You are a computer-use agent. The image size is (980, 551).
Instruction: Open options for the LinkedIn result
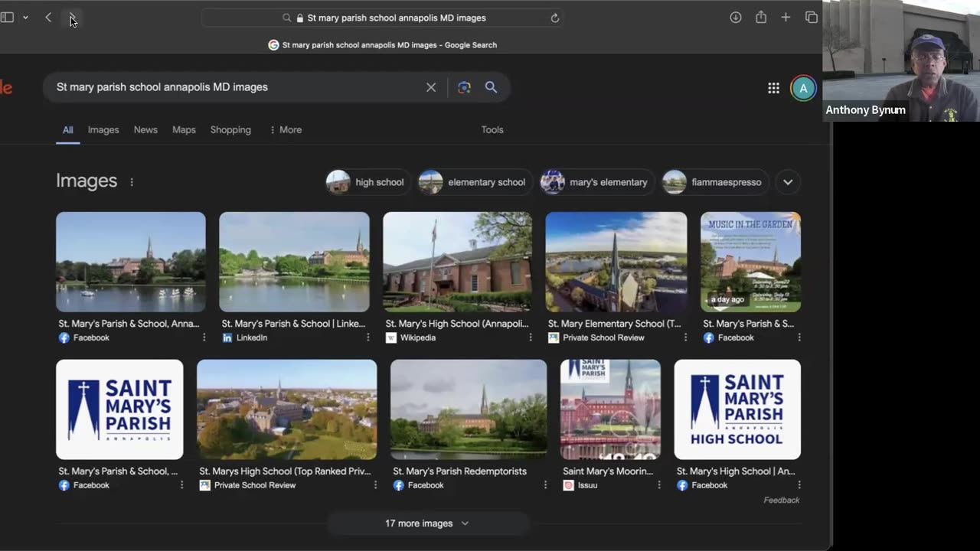click(x=367, y=337)
